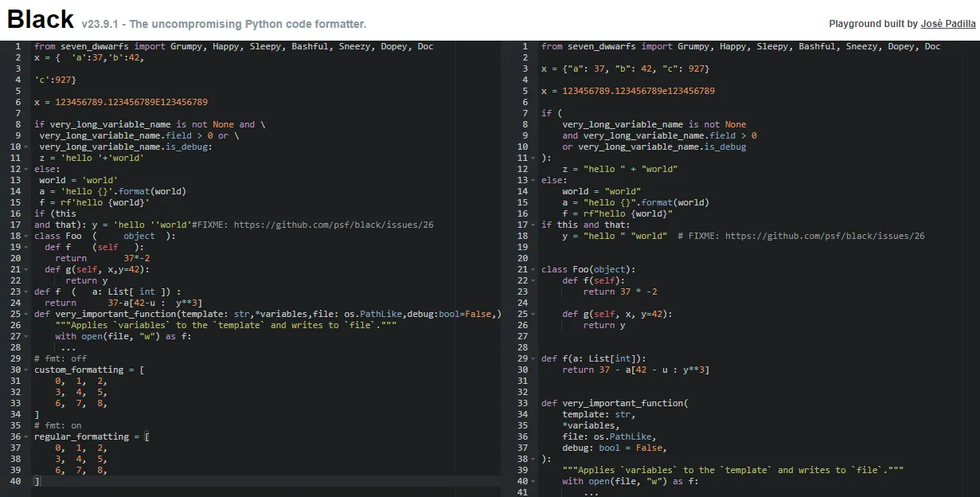This screenshot has height=497, width=980.
Task: Click 'return 37-a[42-u : y**3]' input line
Action: pyautogui.click(x=123, y=303)
